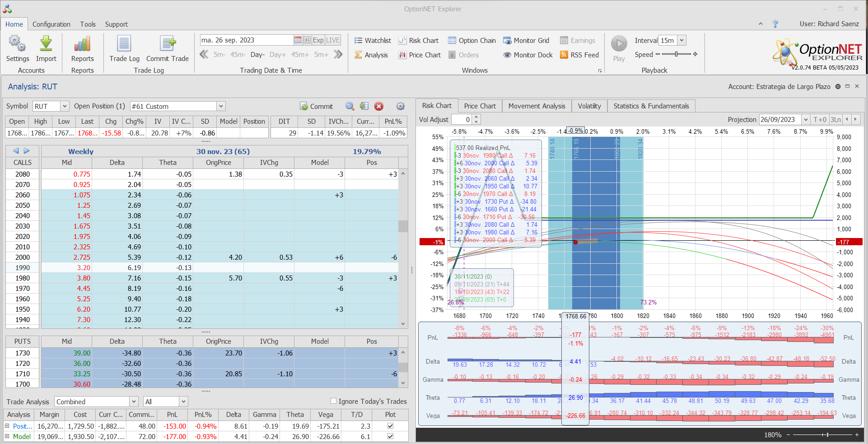Viewport: 868px width, 444px height.
Task: Adjust the playback Speed slider
Action: (x=676, y=54)
